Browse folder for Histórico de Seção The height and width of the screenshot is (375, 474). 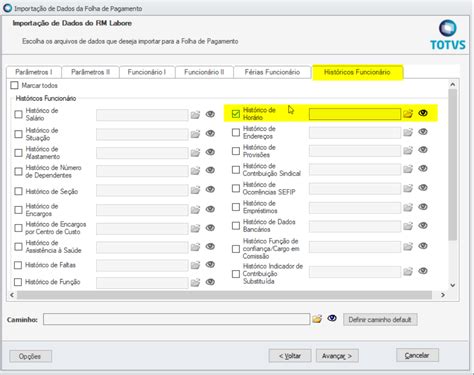195,190
